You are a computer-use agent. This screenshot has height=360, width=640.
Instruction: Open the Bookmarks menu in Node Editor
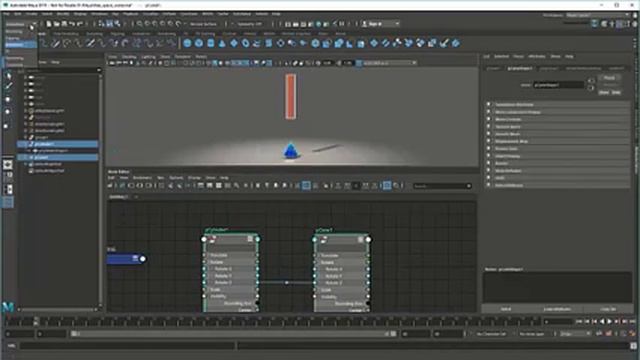(x=142, y=178)
